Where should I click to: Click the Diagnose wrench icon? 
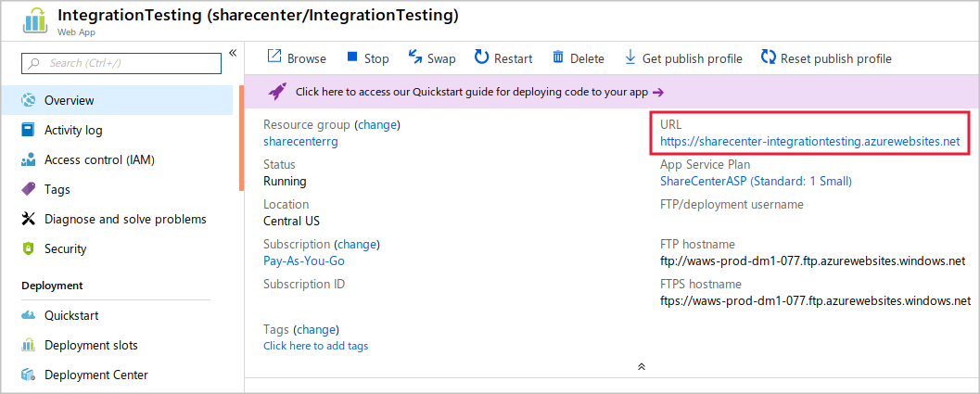(x=28, y=219)
